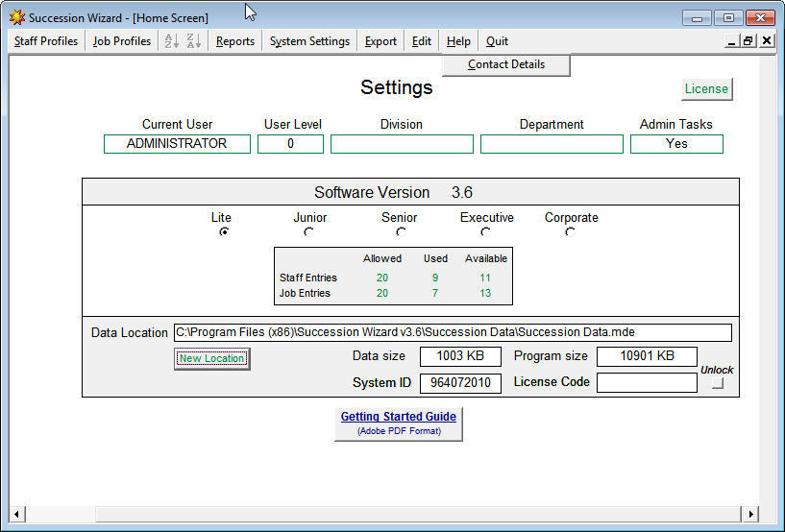
Task: Open the Job Profiles menu
Action: [122, 41]
